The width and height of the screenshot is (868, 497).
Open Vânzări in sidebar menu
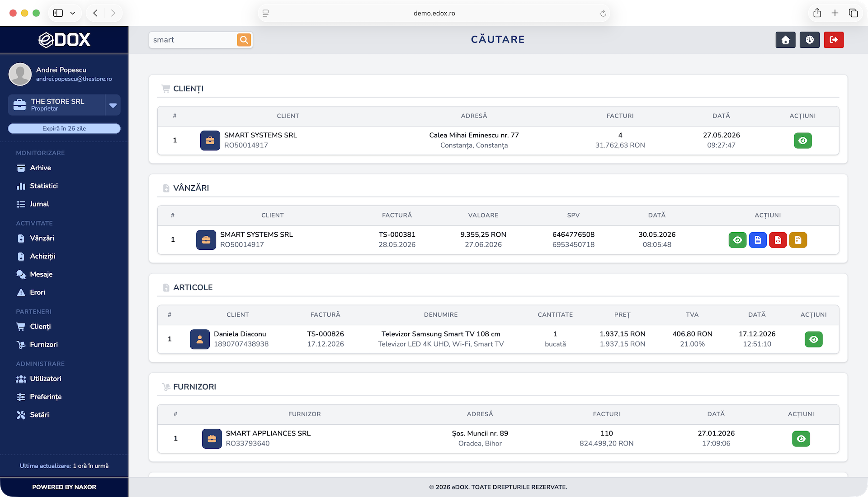tap(42, 238)
